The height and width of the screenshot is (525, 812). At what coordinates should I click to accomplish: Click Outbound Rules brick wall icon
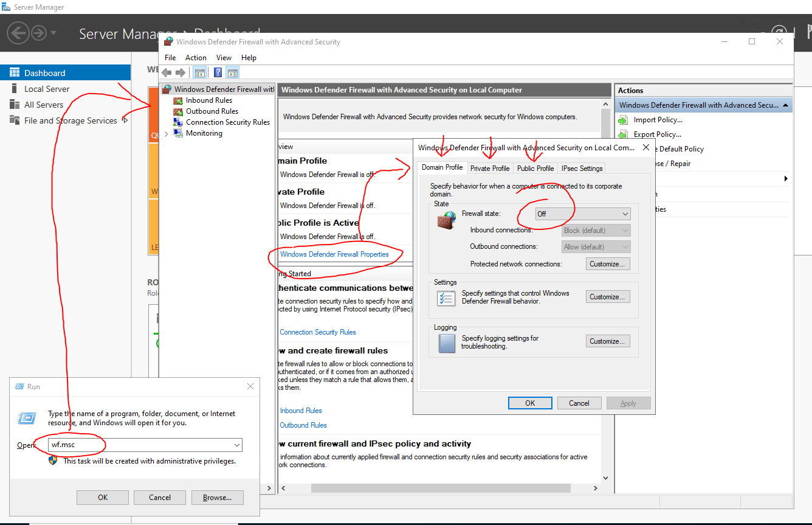tap(178, 111)
